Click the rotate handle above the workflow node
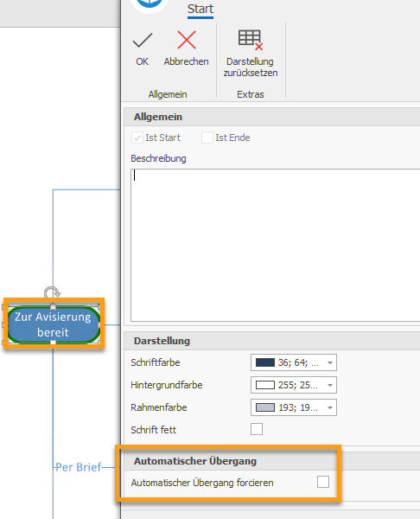Image resolution: width=420 pixels, height=519 pixels. click(x=52, y=292)
